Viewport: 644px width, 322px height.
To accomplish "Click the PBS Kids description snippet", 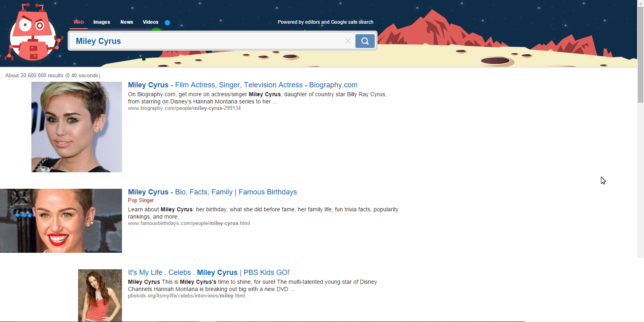I will pos(252,285).
